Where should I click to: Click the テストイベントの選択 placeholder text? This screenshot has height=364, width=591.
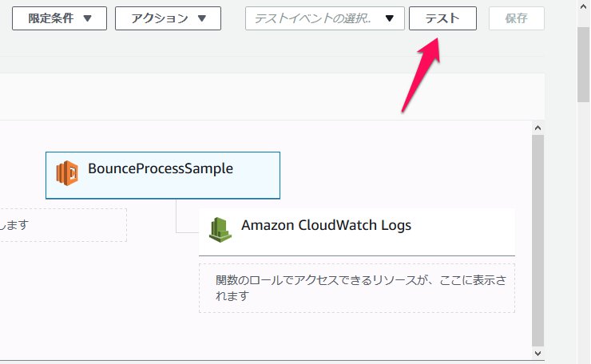point(313,18)
